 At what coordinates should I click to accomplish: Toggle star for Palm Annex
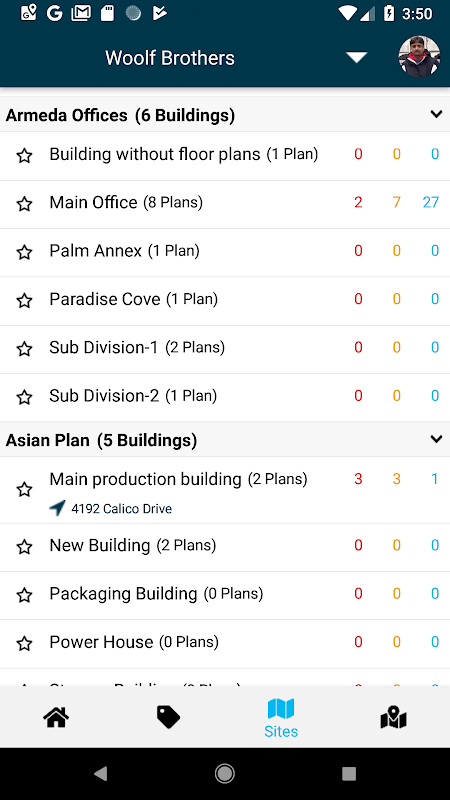24,252
